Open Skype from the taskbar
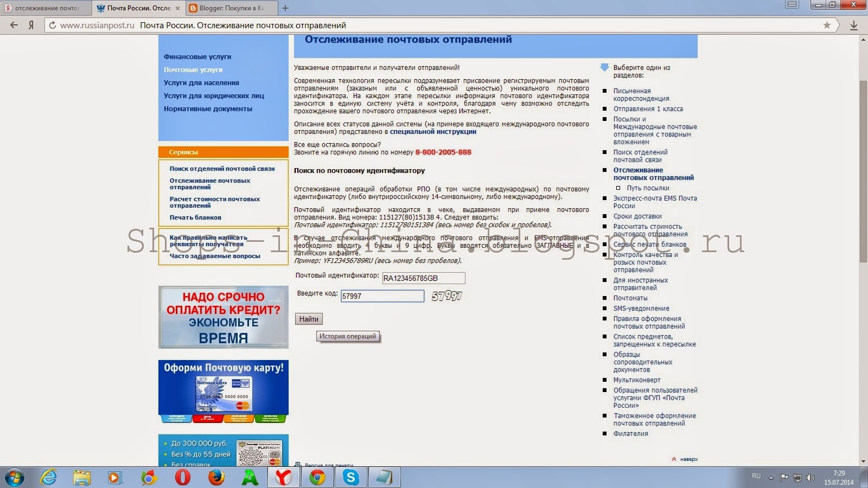 point(351,477)
